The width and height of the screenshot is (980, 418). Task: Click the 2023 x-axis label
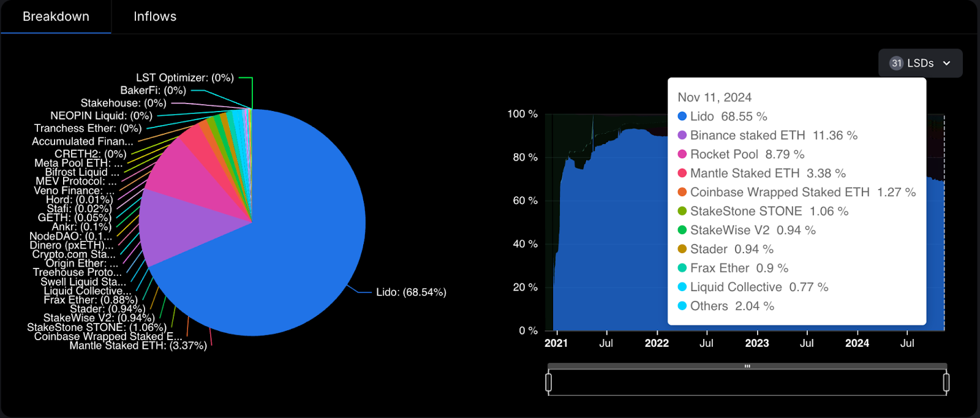(x=757, y=343)
